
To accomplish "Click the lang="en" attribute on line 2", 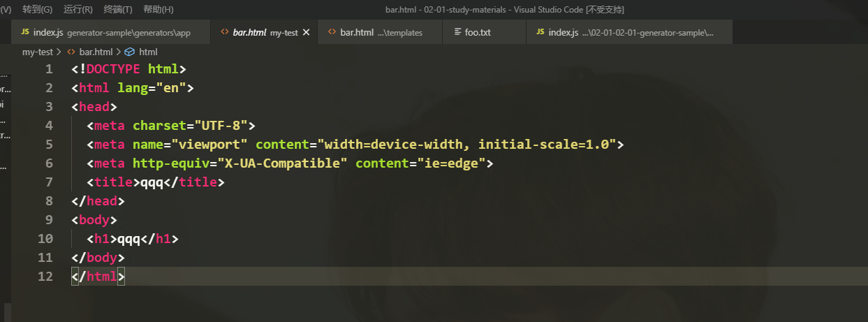I will 152,88.
